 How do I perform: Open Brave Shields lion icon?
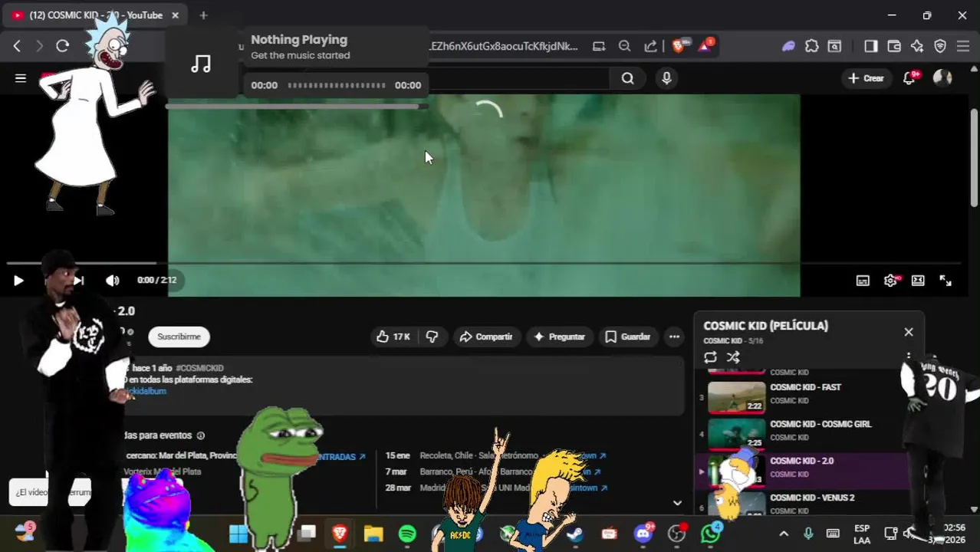pos(679,46)
